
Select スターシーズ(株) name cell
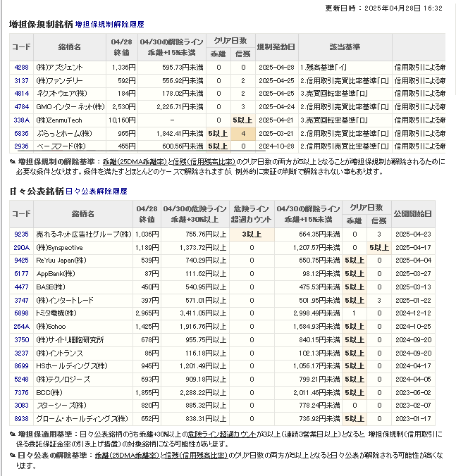click(x=83, y=406)
